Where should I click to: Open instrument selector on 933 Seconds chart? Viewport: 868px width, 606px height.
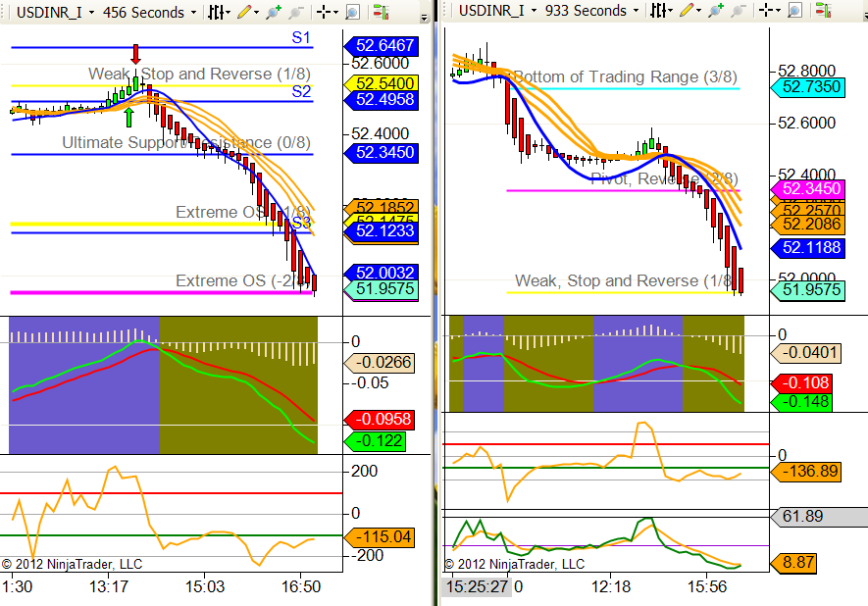(497, 11)
